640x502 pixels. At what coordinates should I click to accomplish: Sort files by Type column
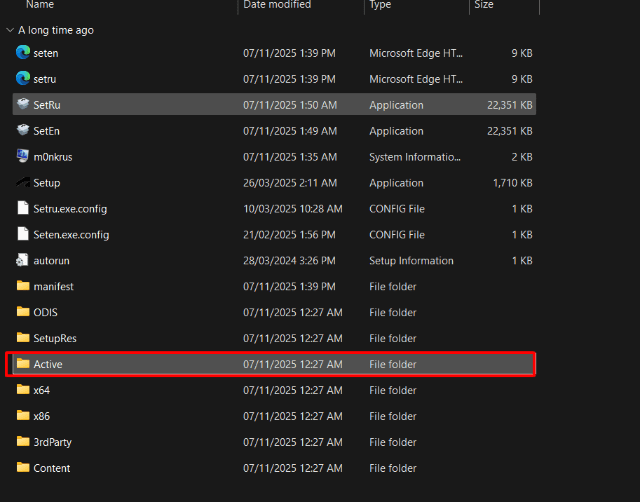(381, 5)
